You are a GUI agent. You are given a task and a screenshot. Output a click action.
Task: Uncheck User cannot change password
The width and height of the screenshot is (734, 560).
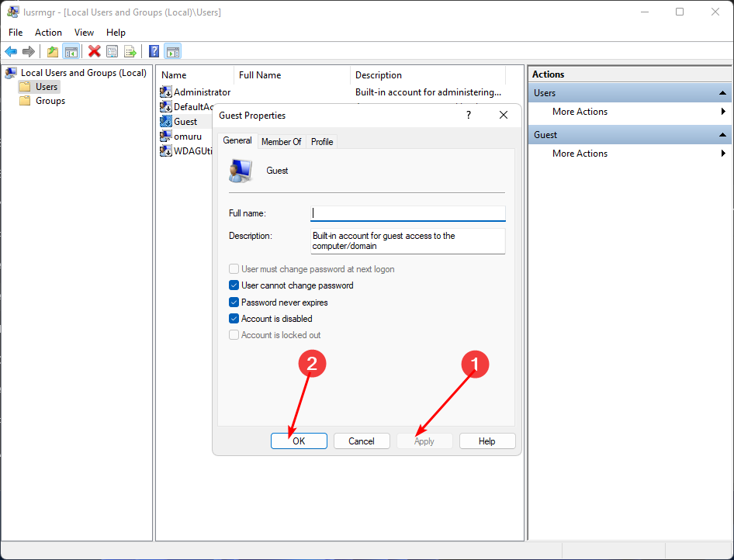pyautogui.click(x=234, y=285)
